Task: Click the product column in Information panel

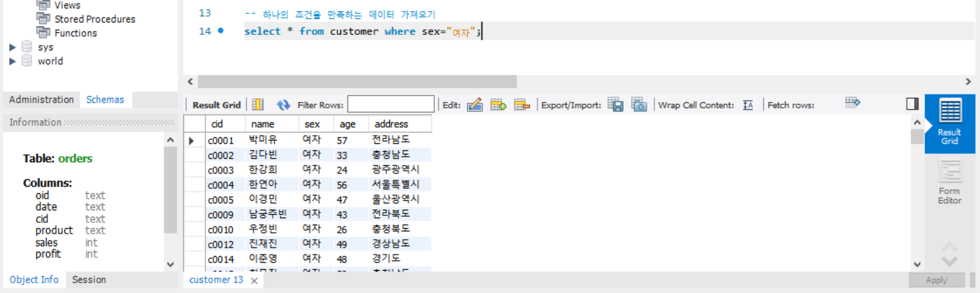Action: click(54, 230)
